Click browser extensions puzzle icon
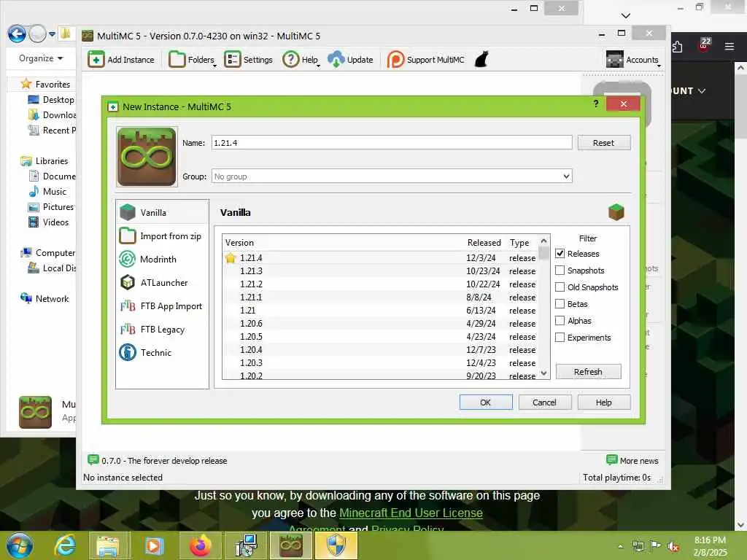The height and width of the screenshot is (560, 747). tap(678, 46)
